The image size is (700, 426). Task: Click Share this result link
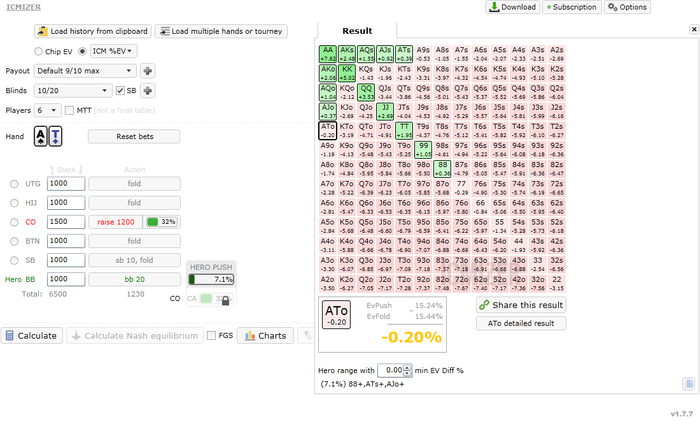521,305
